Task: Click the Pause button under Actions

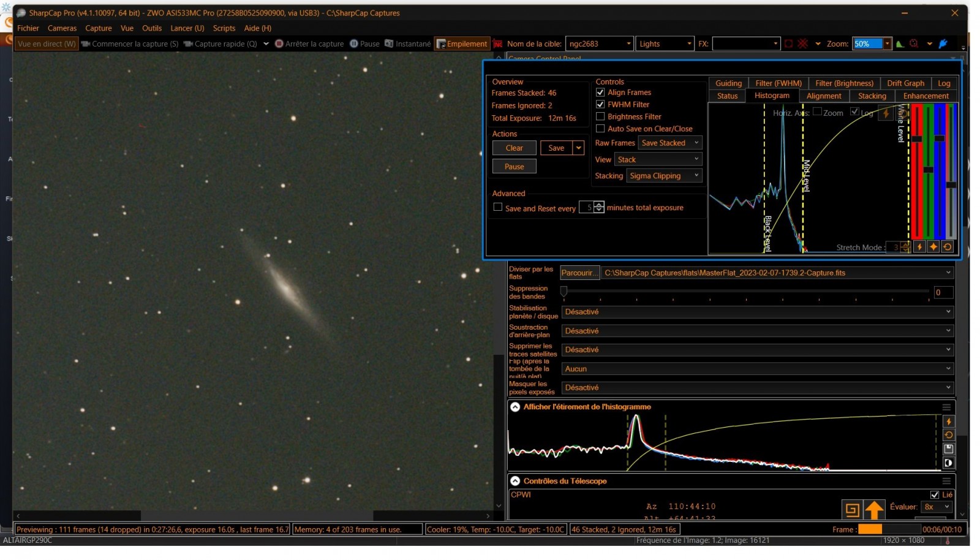Action: (514, 167)
